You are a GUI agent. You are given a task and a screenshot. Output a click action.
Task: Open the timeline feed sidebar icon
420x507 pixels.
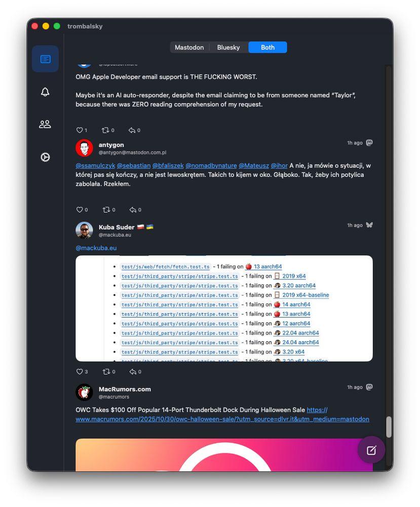45,59
